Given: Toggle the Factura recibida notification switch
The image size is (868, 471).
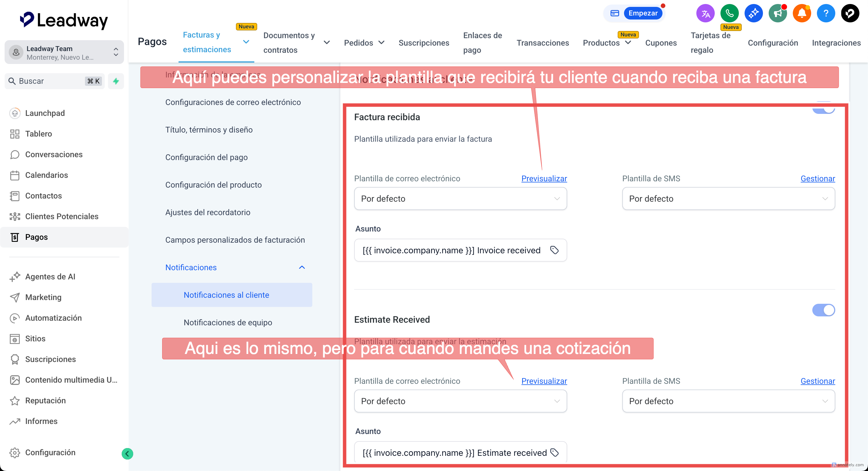Looking at the screenshot, I should coord(823,110).
